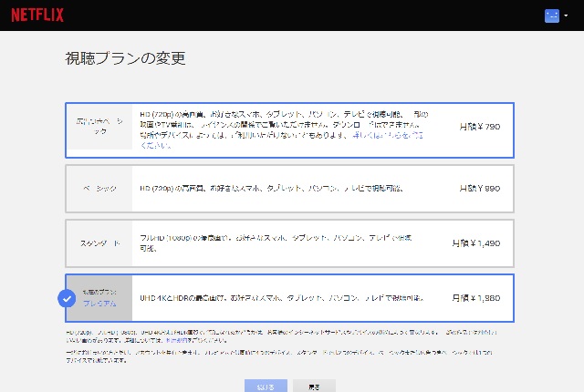Click the UHD 4KとHDR plan description
The height and width of the screenshot is (392, 584).
click(282, 298)
